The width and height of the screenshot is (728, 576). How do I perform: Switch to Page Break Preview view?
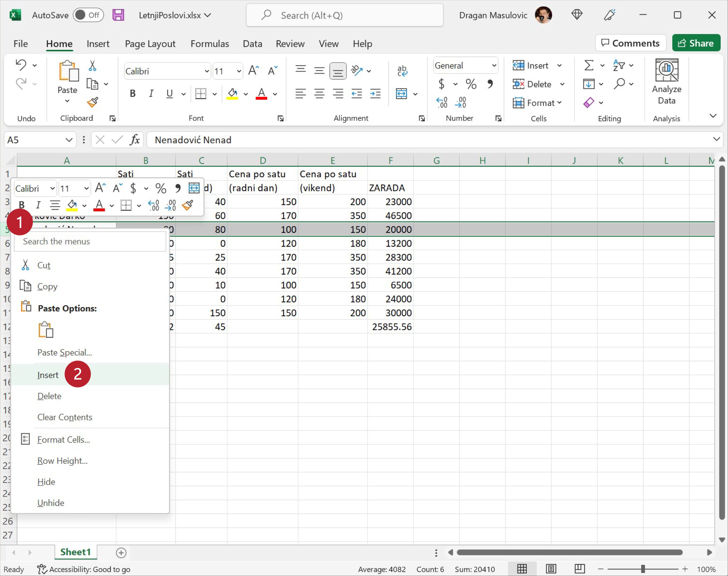(x=579, y=569)
